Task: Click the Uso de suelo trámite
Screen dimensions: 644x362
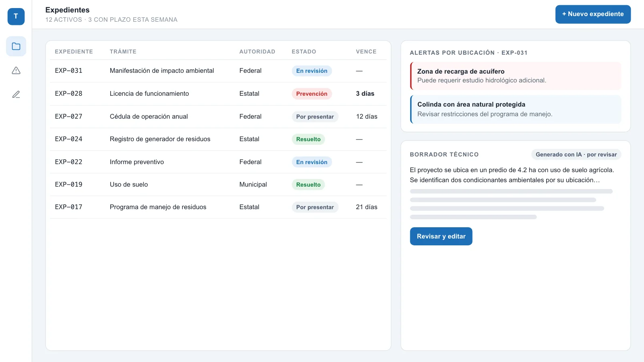Action: click(x=129, y=185)
